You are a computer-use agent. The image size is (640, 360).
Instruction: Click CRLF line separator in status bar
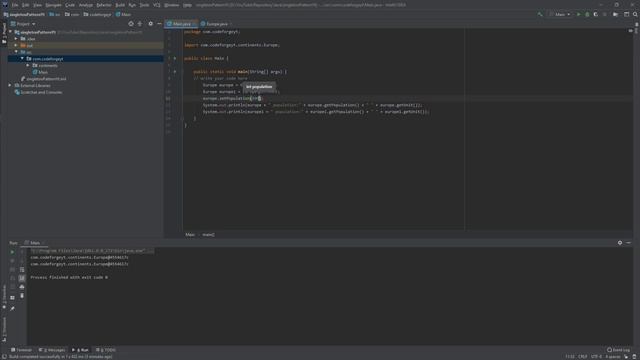[582, 356]
